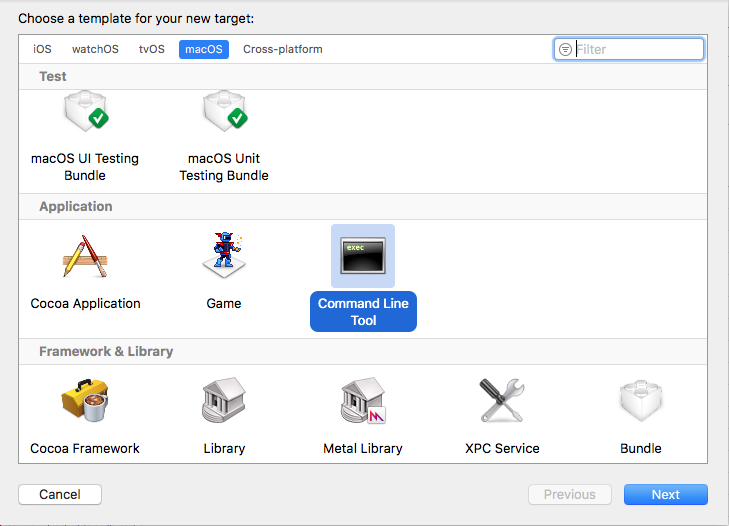Choose the Cocoa Application template icon

pyautogui.click(x=85, y=256)
